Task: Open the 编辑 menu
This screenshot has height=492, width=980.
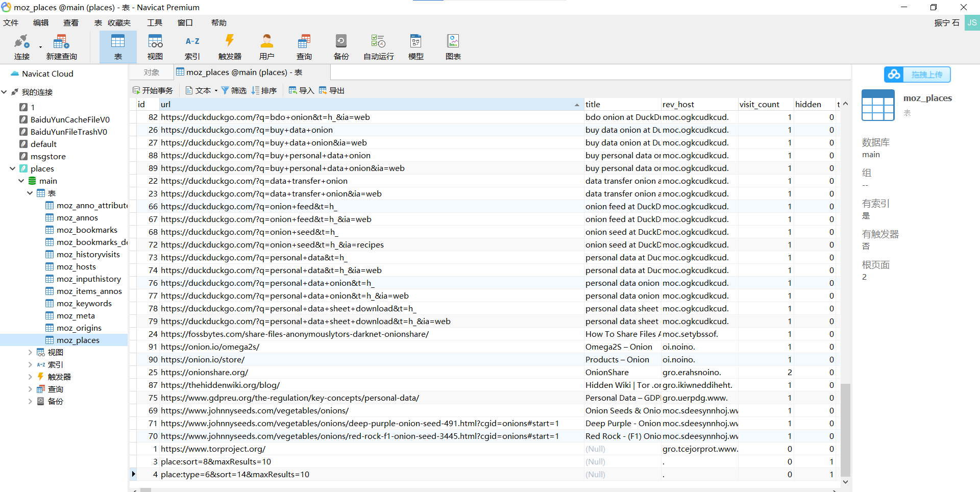Action: pyautogui.click(x=41, y=23)
